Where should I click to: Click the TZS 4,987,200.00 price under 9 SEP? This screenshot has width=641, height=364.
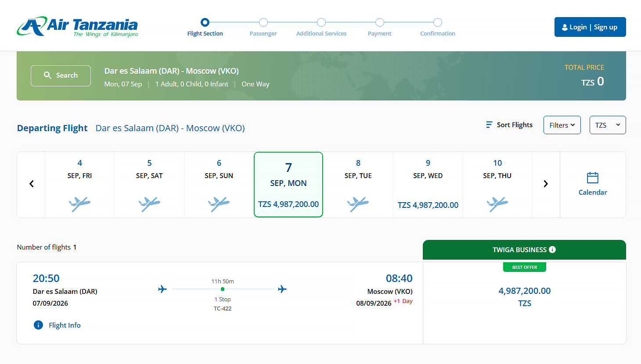(x=428, y=205)
